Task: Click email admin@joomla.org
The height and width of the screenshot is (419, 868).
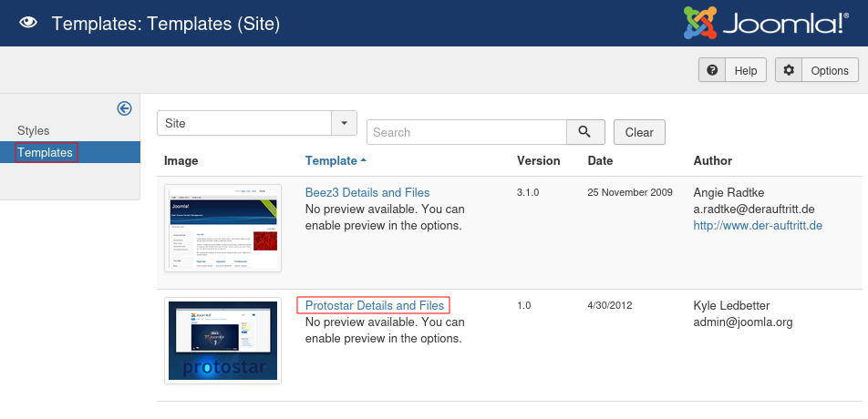Action: pos(743,322)
